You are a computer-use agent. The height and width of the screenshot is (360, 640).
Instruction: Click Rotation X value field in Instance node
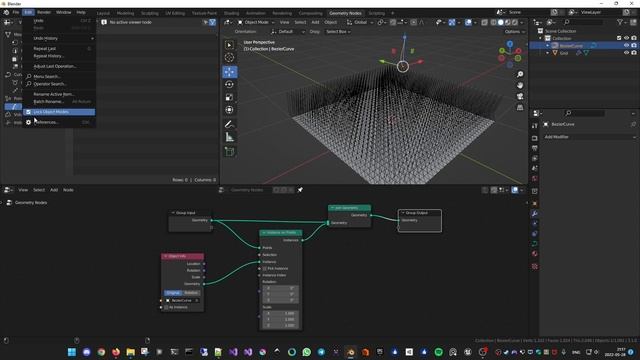pos(280,288)
